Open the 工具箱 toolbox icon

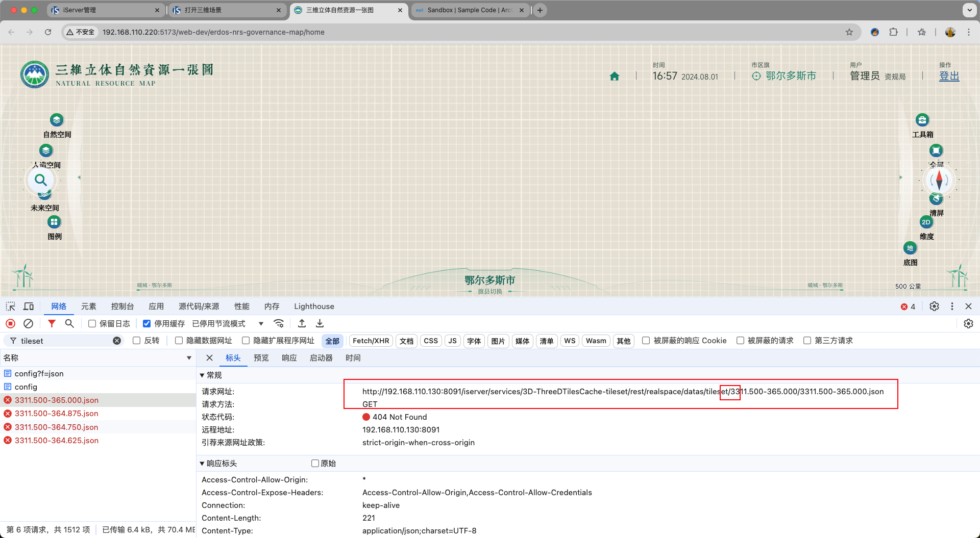pos(922,120)
